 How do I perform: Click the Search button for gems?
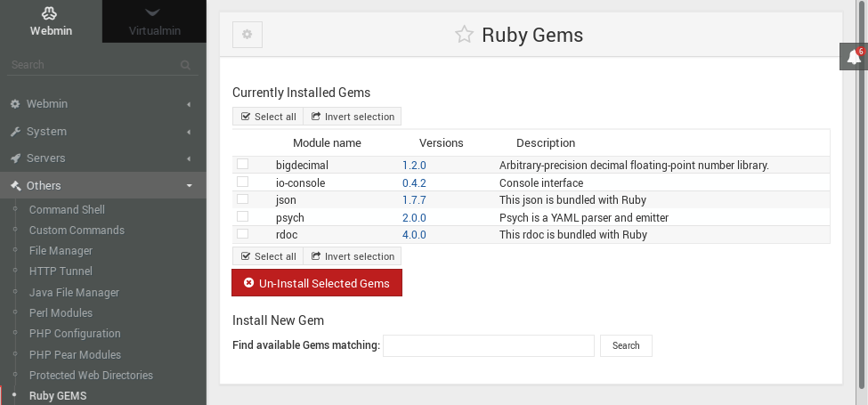pyautogui.click(x=626, y=345)
